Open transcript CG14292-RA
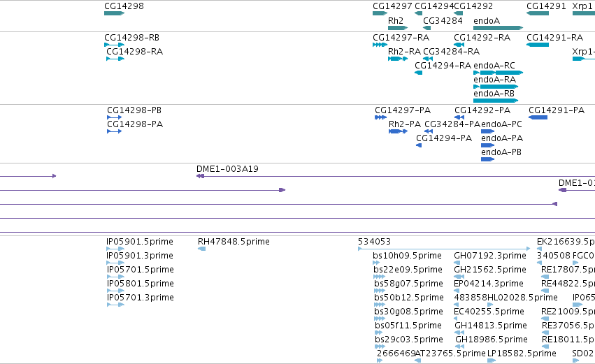595x364 pixels. point(482,38)
